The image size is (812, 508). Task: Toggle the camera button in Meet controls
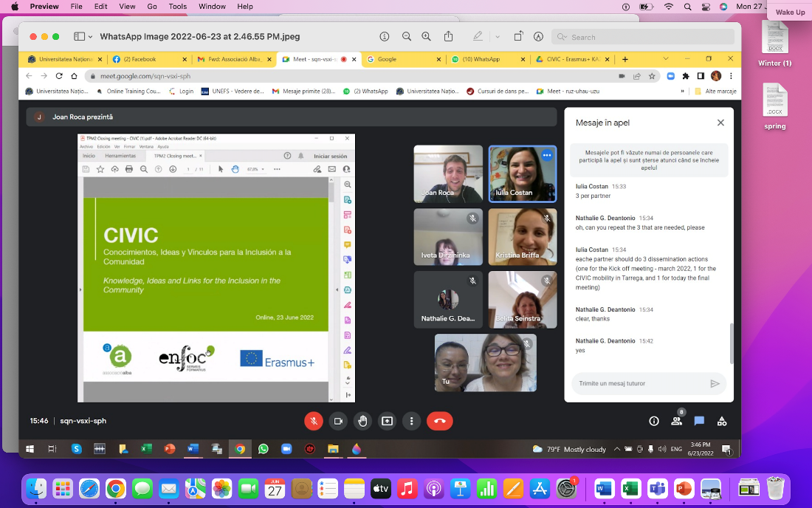click(x=338, y=421)
